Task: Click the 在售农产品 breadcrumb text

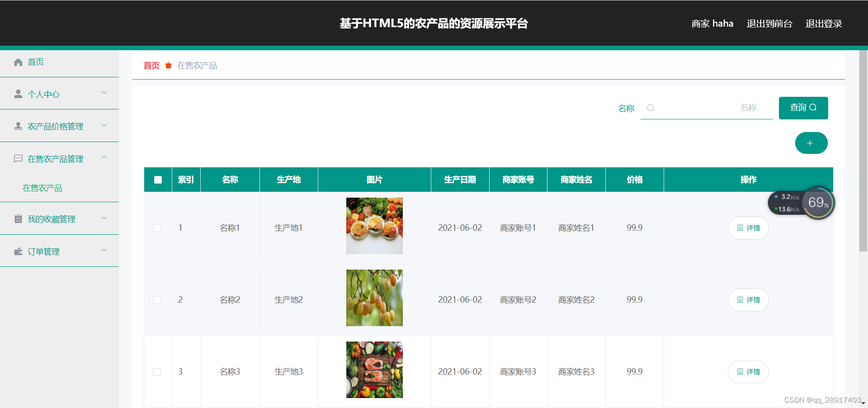Action: [x=197, y=66]
